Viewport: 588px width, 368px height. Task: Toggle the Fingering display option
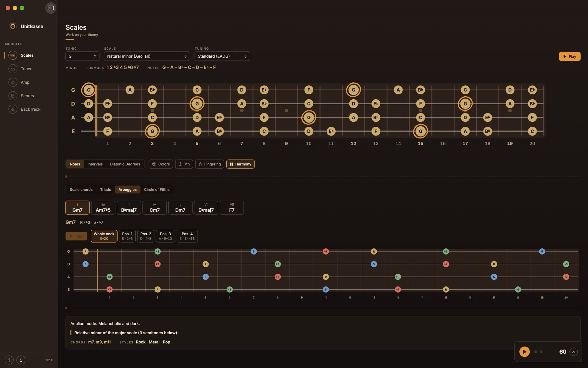click(x=209, y=164)
